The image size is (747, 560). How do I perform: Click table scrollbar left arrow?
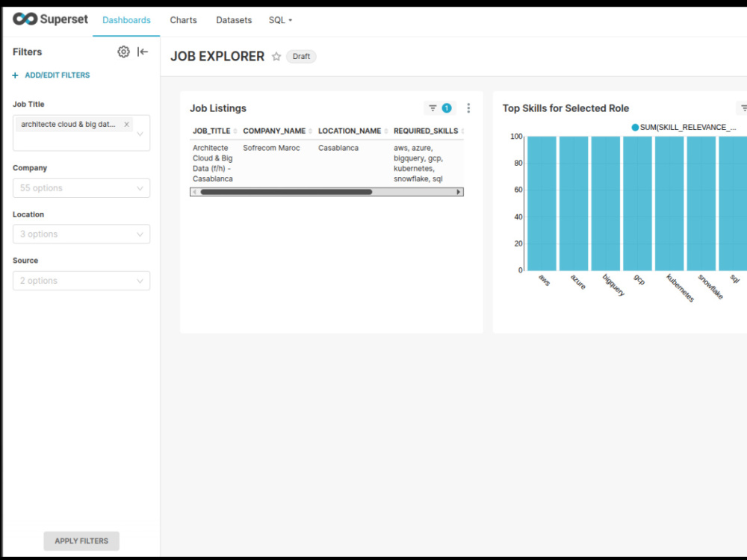pyautogui.click(x=194, y=192)
